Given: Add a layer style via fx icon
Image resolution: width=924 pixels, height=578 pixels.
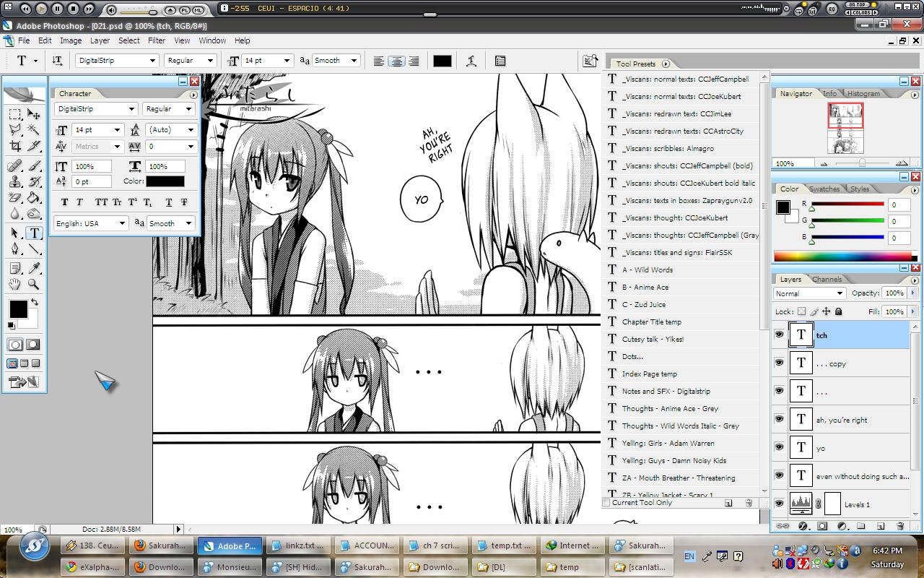Looking at the screenshot, I should [803, 527].
